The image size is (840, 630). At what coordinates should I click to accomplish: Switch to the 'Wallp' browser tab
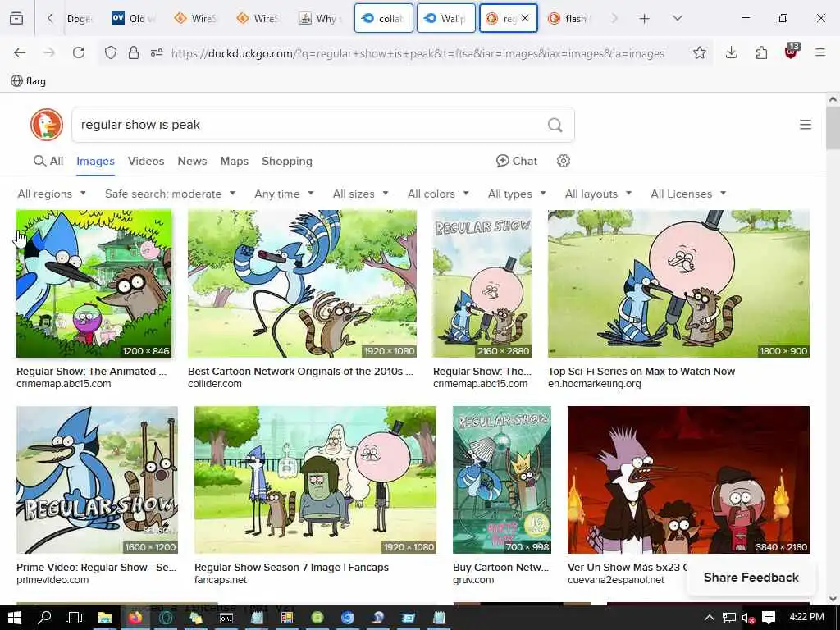(x=445, y=18)
